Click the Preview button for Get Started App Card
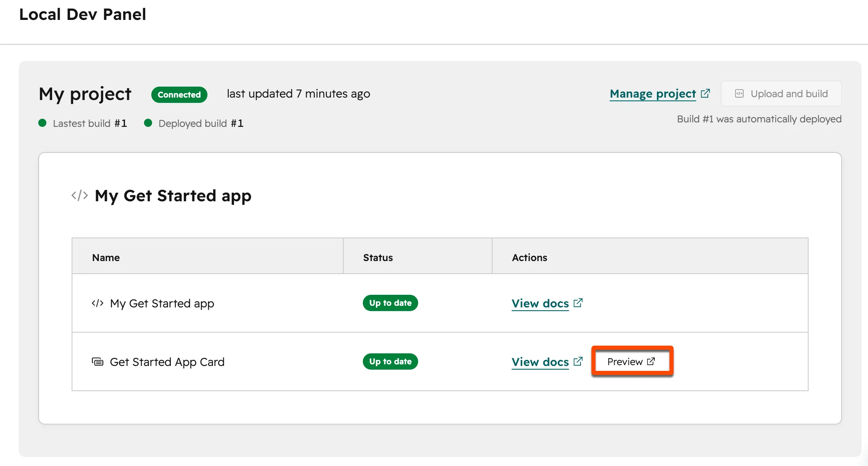The height and width of the screenshot is (466, 868). pyautogui.click(x=632, y=361)
